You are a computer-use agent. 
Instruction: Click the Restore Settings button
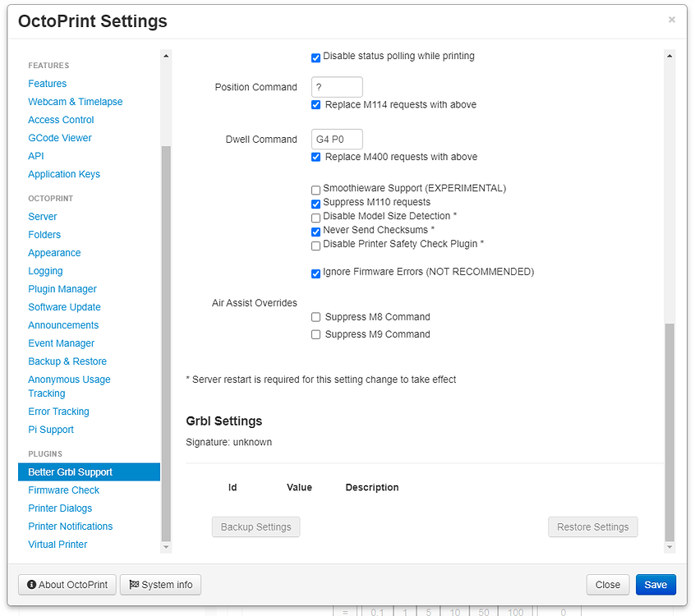[592, 526]
